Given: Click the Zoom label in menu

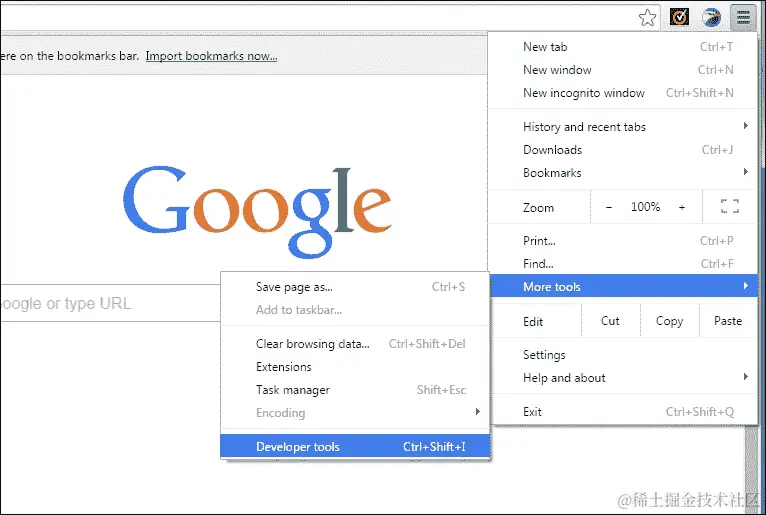Looking at the screenshot, I should click(538, 208).
